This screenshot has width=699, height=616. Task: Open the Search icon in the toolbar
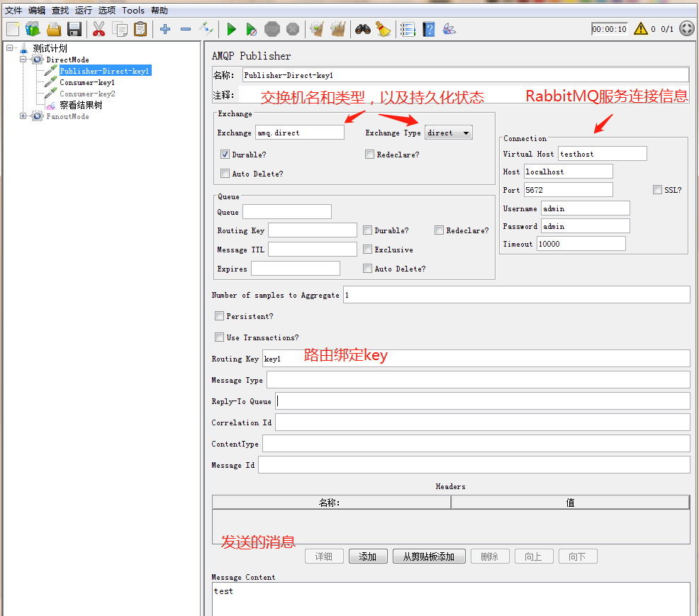pyautogui.click(x=362, y=29)
